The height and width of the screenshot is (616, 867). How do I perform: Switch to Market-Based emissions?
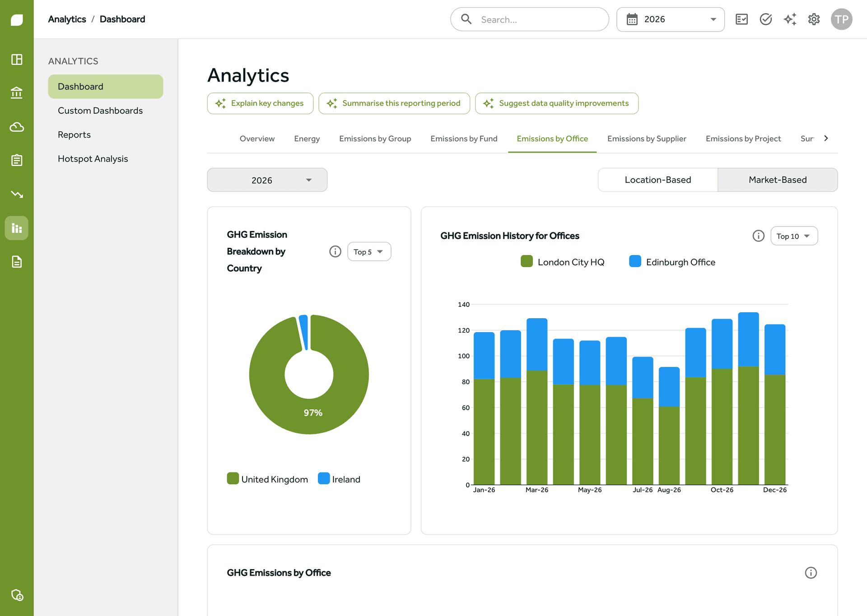(x=778, y=180)
